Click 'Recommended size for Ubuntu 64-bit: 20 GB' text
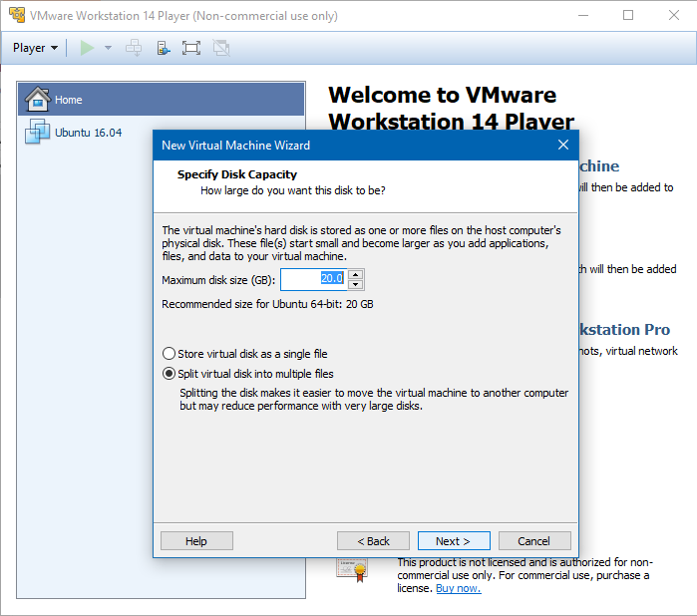 pos(267,304)
